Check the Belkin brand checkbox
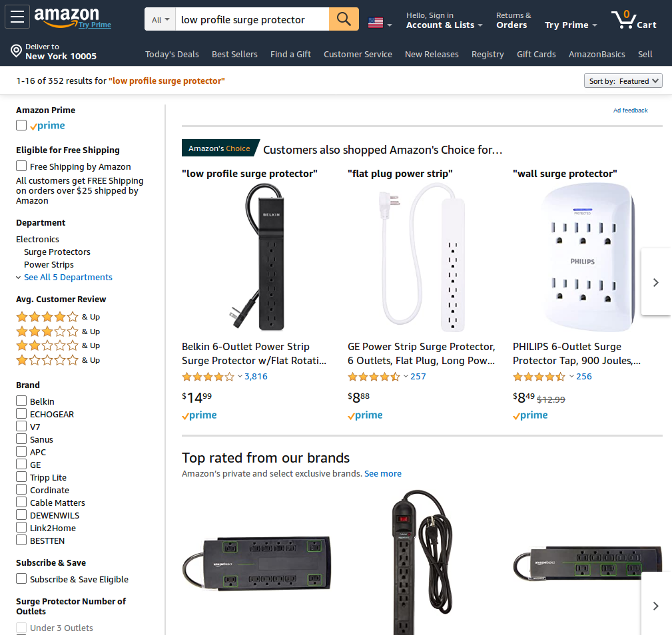 click(21, 401)
